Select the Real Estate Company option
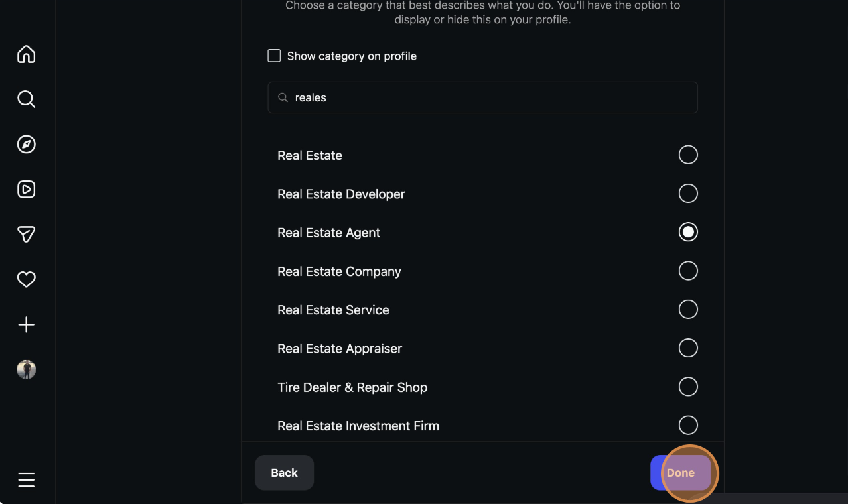 (688, 271)
